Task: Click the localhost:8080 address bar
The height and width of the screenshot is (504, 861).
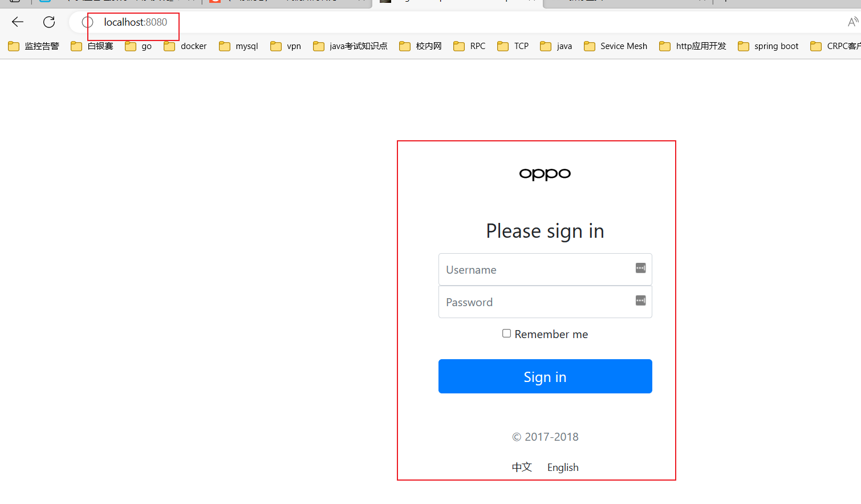Action: click(x=456, y=22)
